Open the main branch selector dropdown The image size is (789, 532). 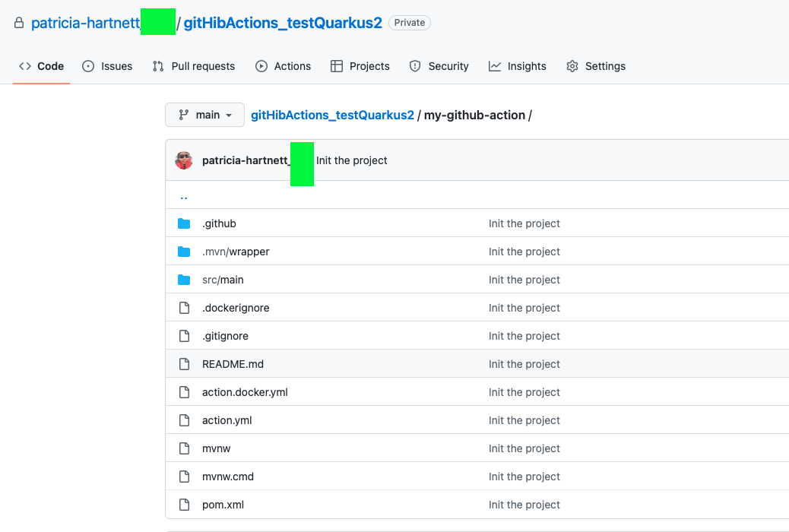coord(204,115)
